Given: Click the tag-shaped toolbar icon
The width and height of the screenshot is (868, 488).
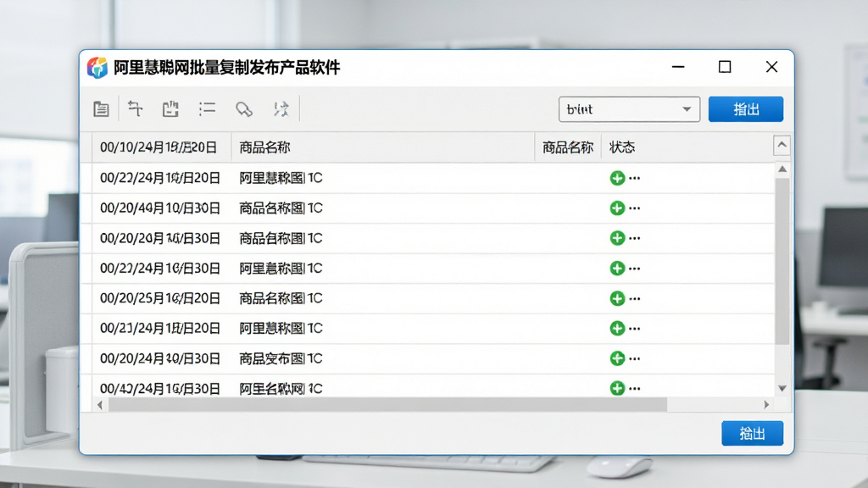Looking at the screenshot, I should point(243,109).
